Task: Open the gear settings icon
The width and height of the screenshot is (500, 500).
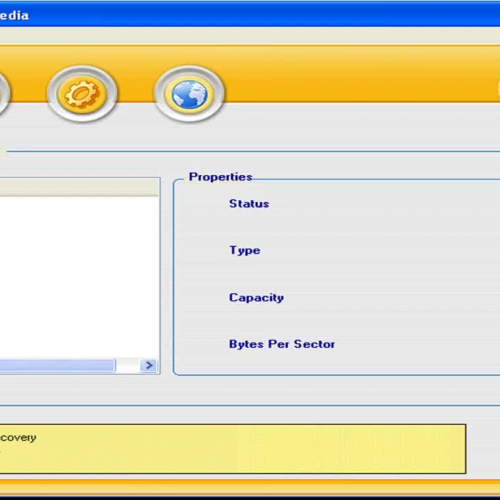Action: point(82,94)
